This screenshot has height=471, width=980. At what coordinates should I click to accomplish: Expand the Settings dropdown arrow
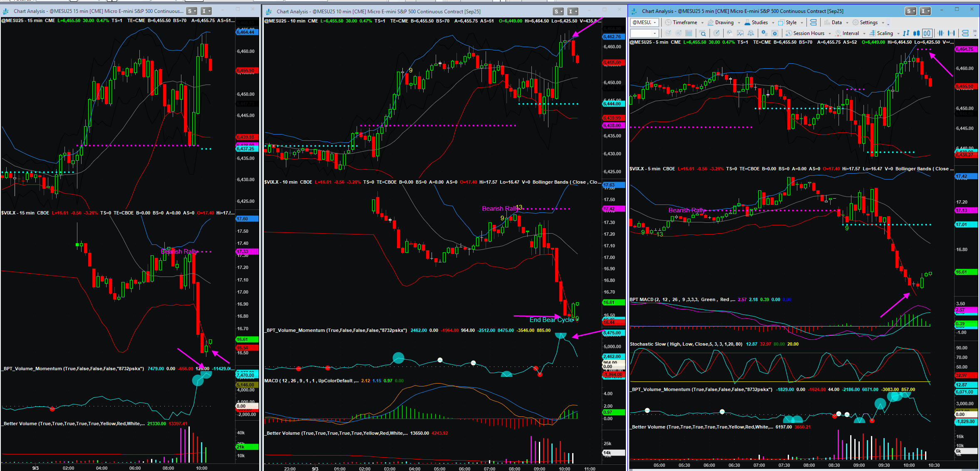click(883, 22)
